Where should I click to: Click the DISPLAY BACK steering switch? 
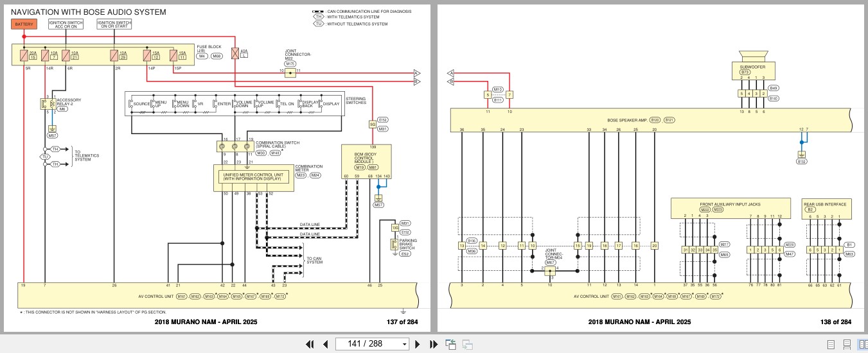pos(310,103)
